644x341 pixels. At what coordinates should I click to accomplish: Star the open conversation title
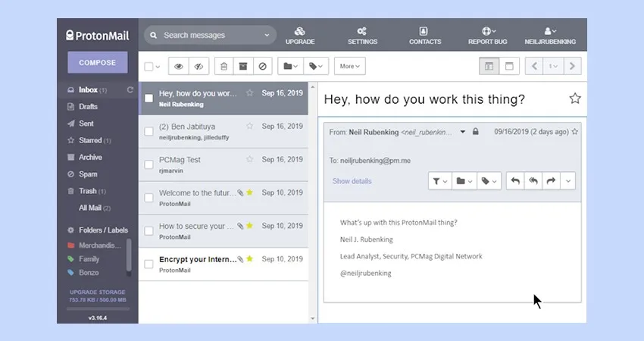575,99
